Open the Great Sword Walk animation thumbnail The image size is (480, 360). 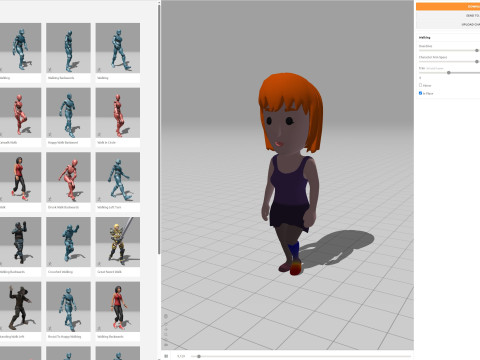pyautogui.click(x=118, y=242)
